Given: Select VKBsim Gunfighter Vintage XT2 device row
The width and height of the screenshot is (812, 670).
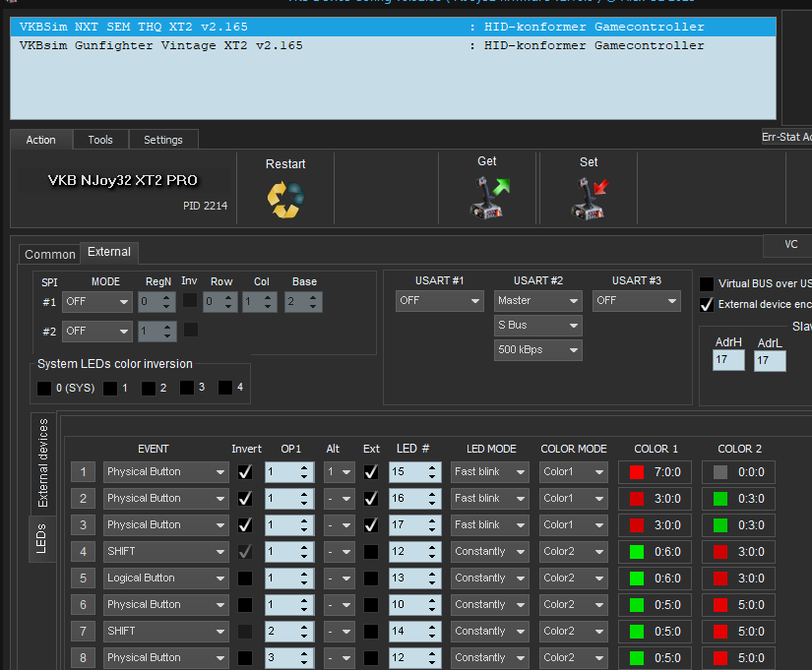Looking at the screenshot, I should (x=393, y=45).
